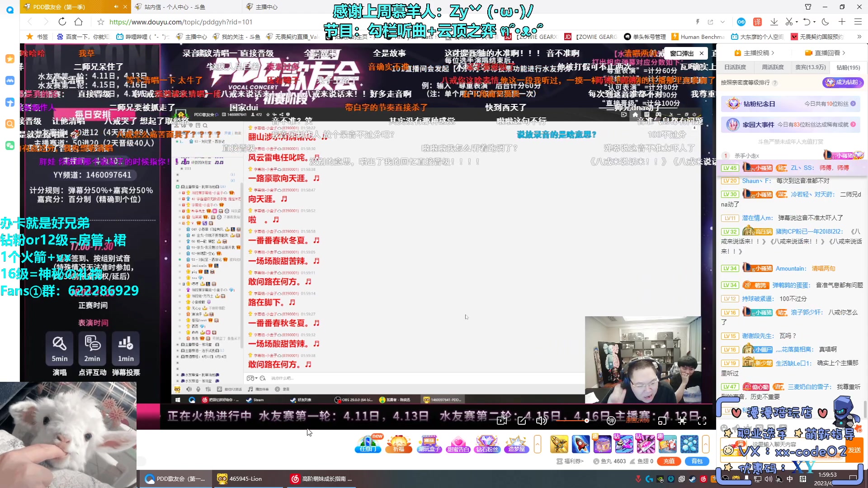Open 高阶萌妹成长指南 taskbar window
Image resolution: width=868 pixels, height=488 pixels.
(321, 479)
